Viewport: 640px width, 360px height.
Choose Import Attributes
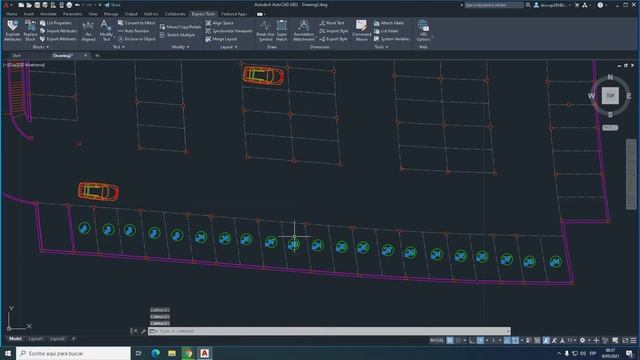[58, 31]
